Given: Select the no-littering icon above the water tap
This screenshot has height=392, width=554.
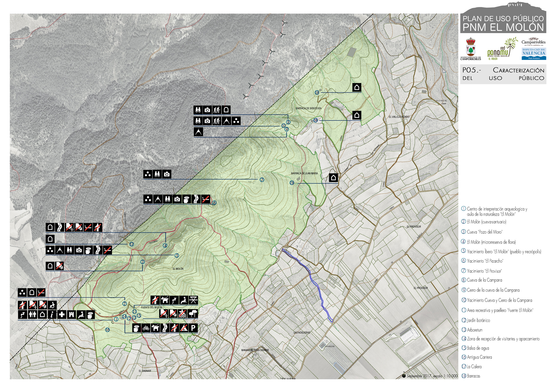Looking at the screenshot, I should [23, 305].
